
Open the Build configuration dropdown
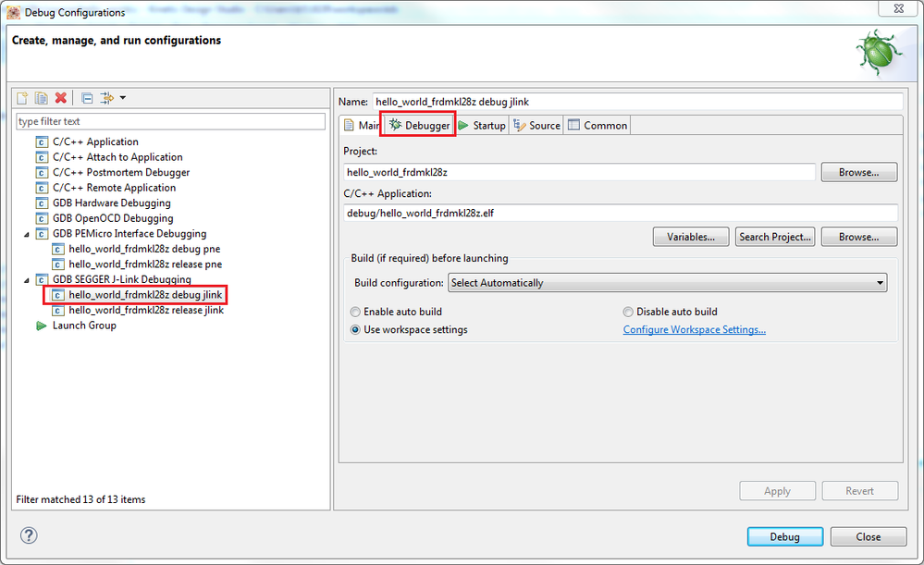[667, 283]
